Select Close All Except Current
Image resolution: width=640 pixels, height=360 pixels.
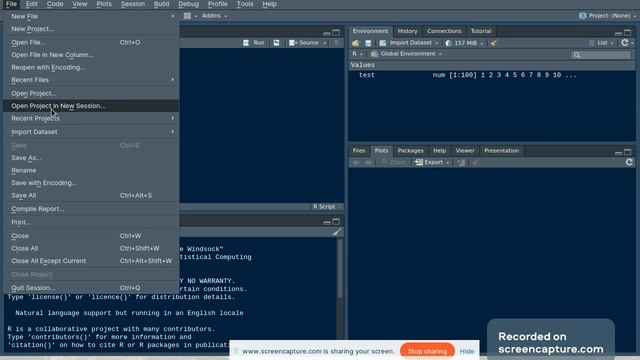click(x=91, y=261)
